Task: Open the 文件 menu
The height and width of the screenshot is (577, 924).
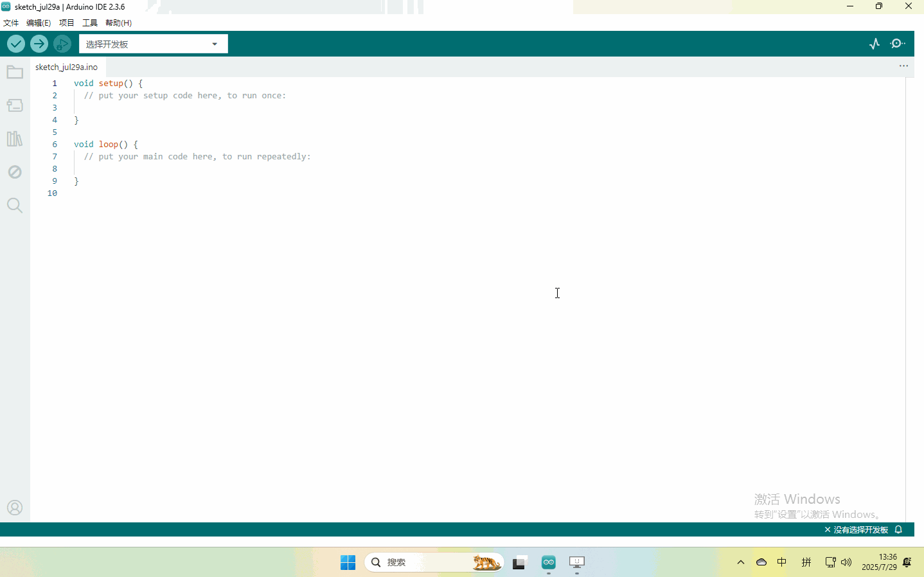Action: pyautogui.click(x=11, y=22)
